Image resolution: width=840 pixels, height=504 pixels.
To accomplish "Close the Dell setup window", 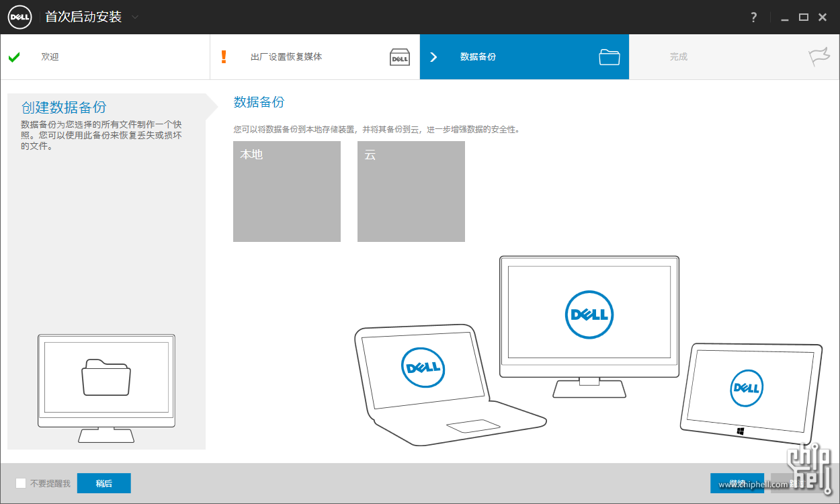I will click(823, 17).
